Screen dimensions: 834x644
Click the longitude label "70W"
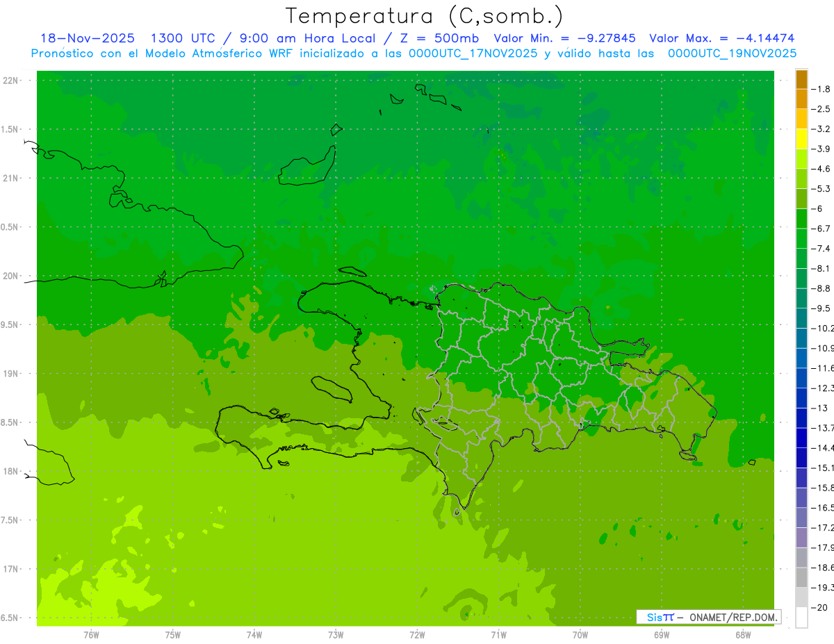click(x=580, y=635)
